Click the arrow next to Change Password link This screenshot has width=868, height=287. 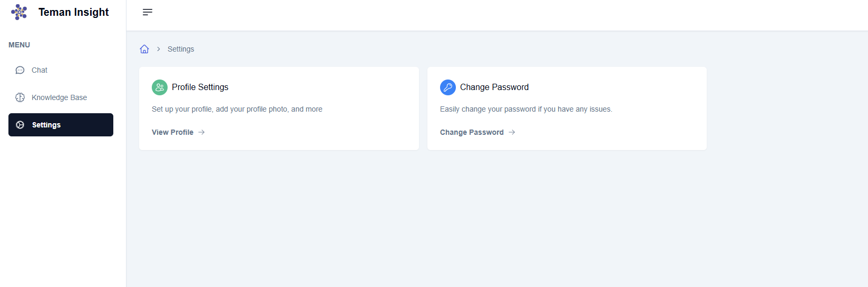[512, 132]
